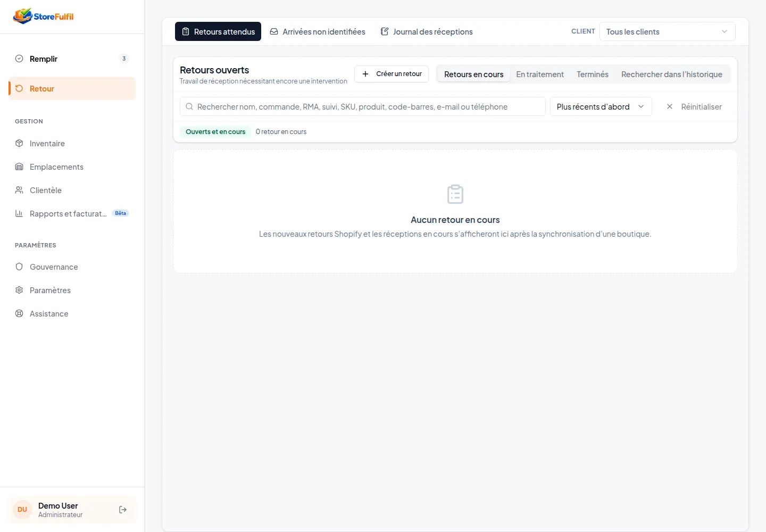Select the Terminés filter tab
Viewport: 766px width, 532px height.
coord(593,74)
